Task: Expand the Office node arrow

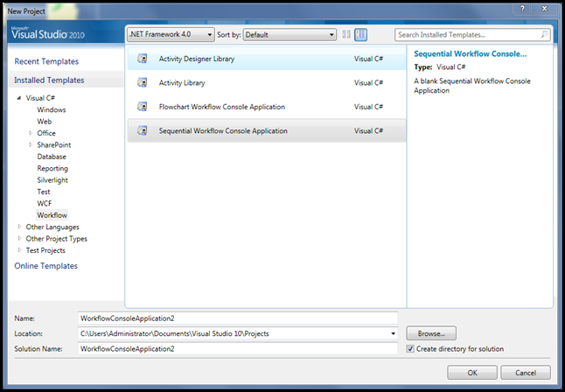Action: pos(31,133)
